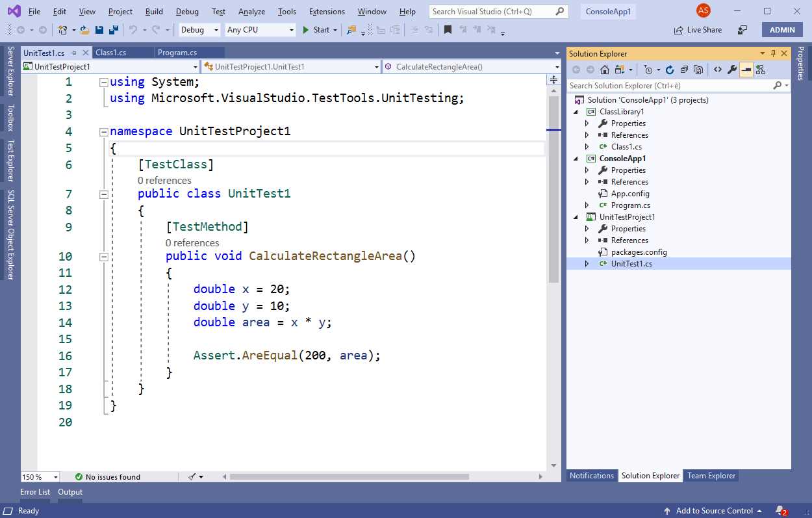Click the code cleanup brush icon
812x518 pixels.
[192, 476]
